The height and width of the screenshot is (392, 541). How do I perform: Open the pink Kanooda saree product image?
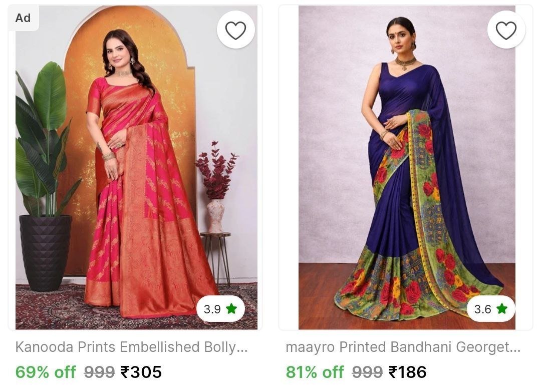(x=136, y=167)
